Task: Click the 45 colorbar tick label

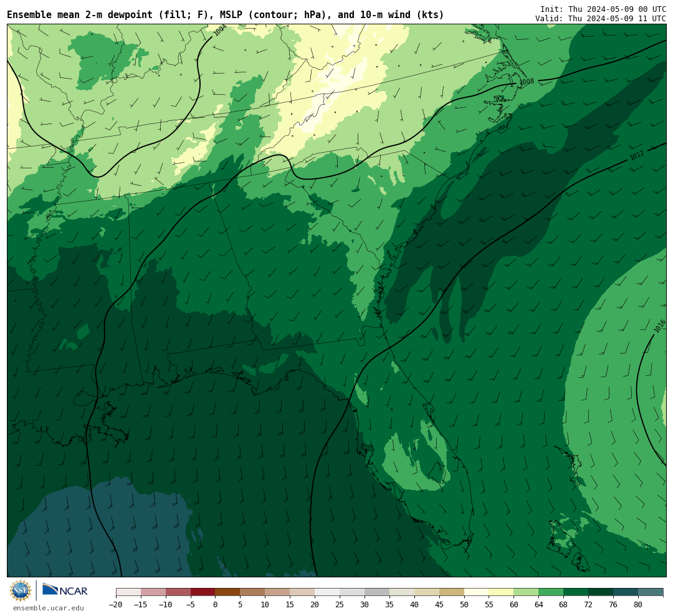Action: (439, 605)
